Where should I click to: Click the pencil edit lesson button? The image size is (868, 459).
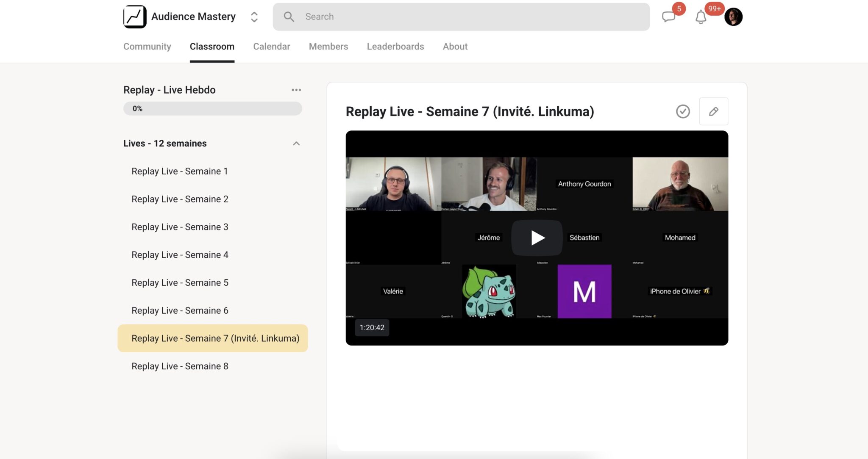tap(714, 111)
